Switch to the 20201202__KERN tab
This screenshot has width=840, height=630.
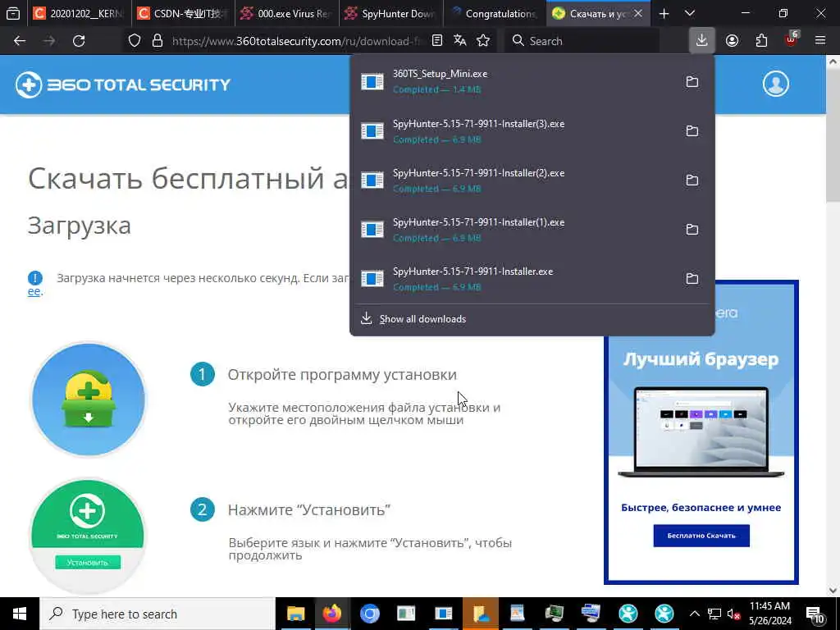[79, 13]
